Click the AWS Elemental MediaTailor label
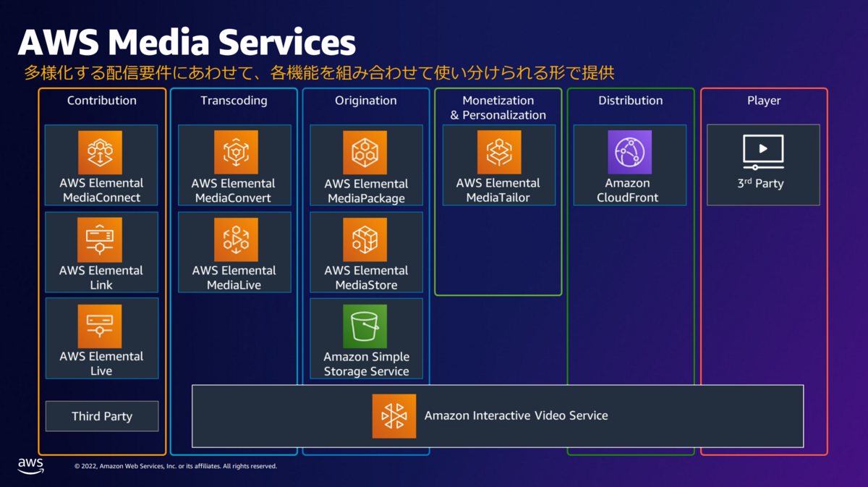 pyautogui.click(x=498, y=190)
